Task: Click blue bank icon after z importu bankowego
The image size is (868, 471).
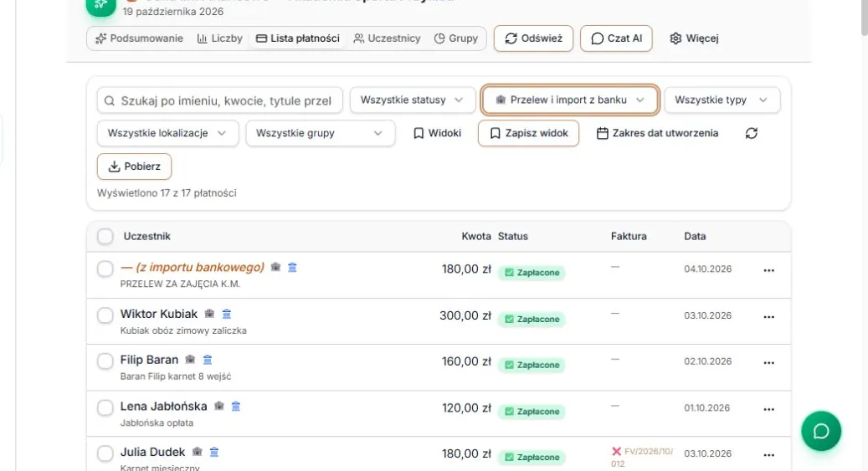Action: 292,268
